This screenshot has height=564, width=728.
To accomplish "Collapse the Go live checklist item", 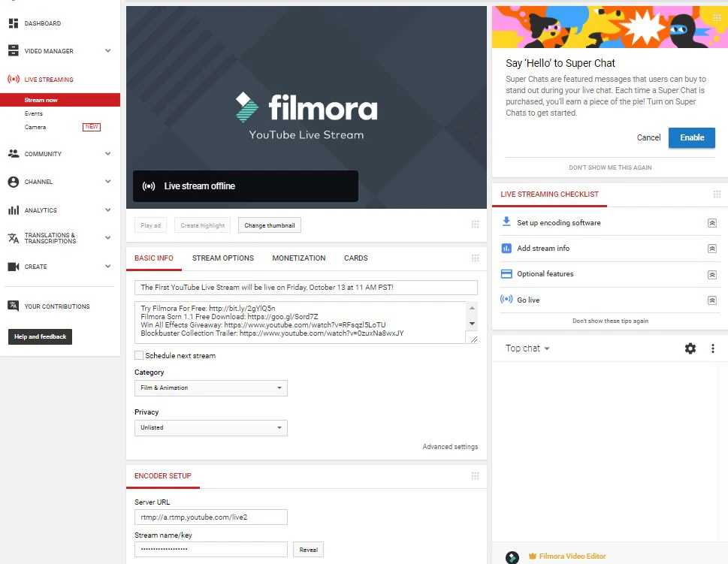I will pyautogui.click(x=711, y=300).
